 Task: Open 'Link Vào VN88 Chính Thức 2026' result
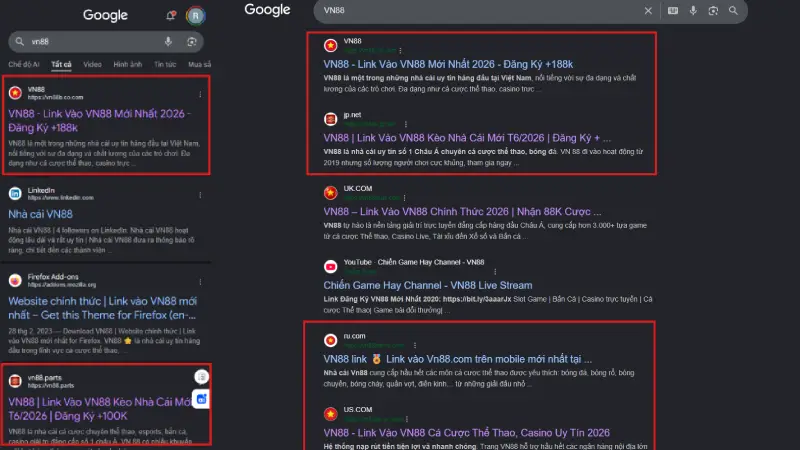(462, 212)
